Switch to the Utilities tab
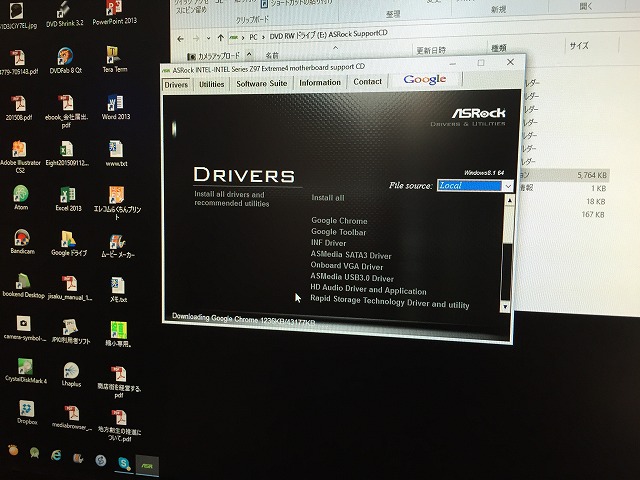 pyautogui.click(x=211, y=83)
